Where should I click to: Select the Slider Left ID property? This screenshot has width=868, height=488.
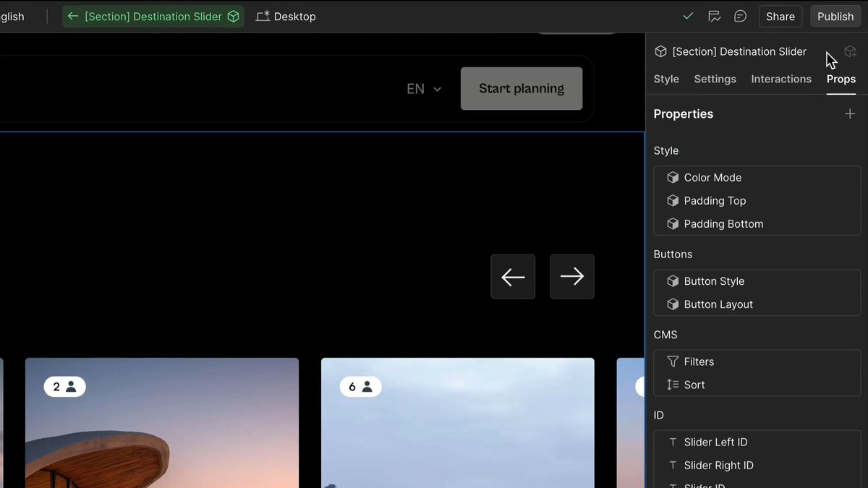pos(757,442)
